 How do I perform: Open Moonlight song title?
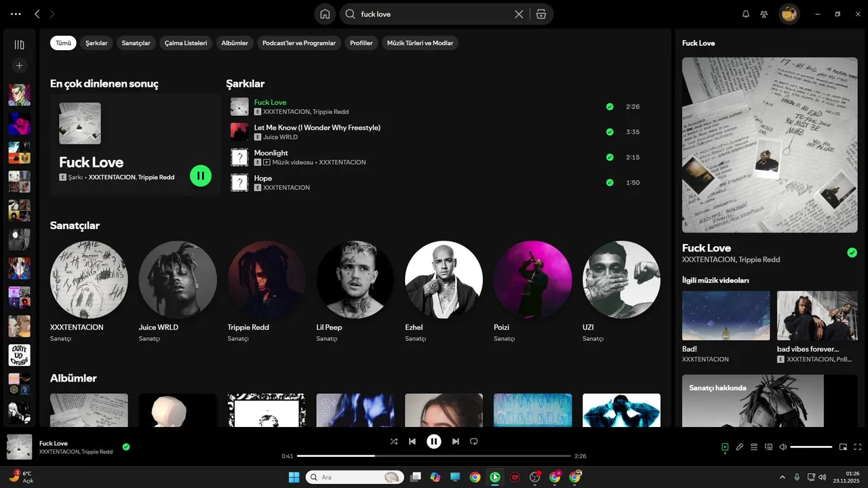(271, 152)
